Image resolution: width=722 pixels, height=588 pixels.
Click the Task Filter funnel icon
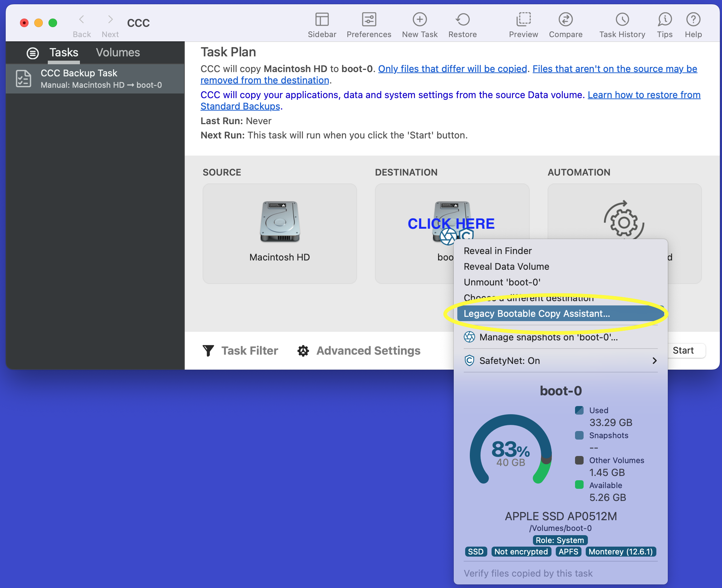[208, 350]
